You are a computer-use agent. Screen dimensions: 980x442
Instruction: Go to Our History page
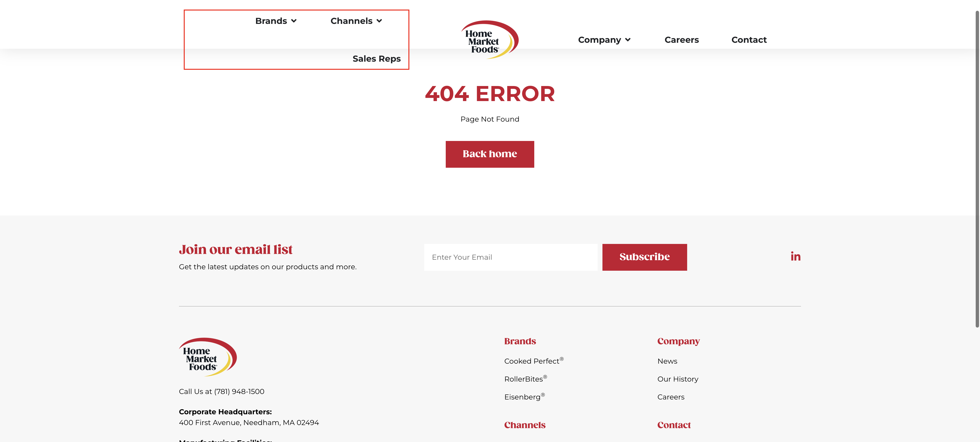coord(678,379)
